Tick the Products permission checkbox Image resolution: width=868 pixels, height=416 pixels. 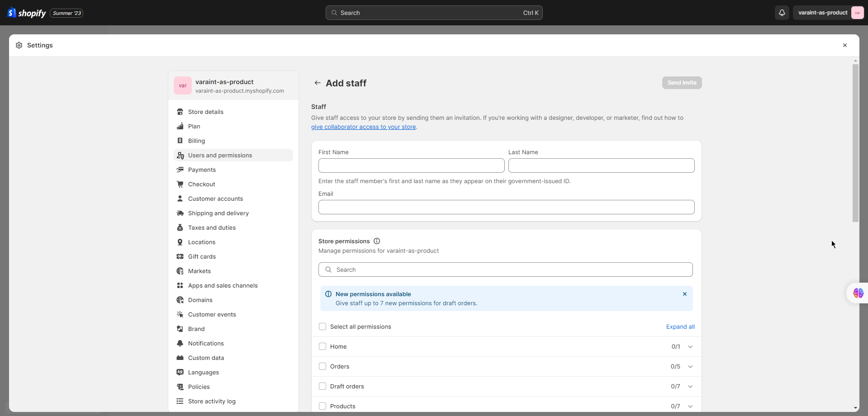pos(323,406)
